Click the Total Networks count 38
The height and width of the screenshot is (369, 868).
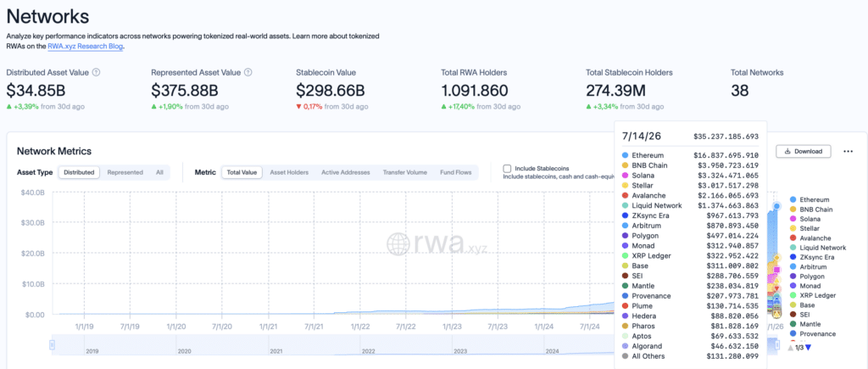click(x=740, y=90)
